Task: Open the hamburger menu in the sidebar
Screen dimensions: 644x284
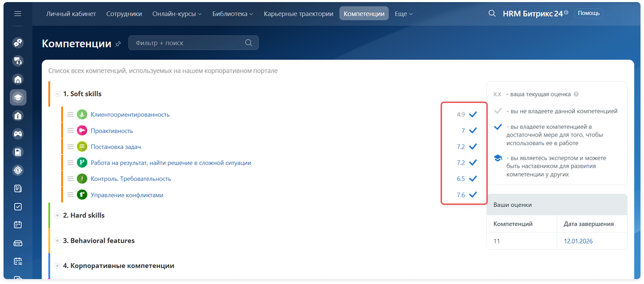Action: point(18,14)
